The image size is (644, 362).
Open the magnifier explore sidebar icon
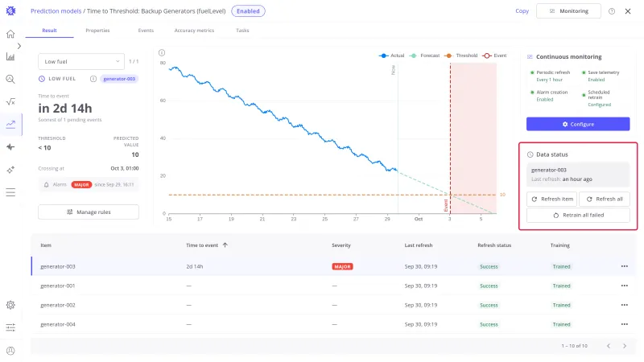[10, 79]
